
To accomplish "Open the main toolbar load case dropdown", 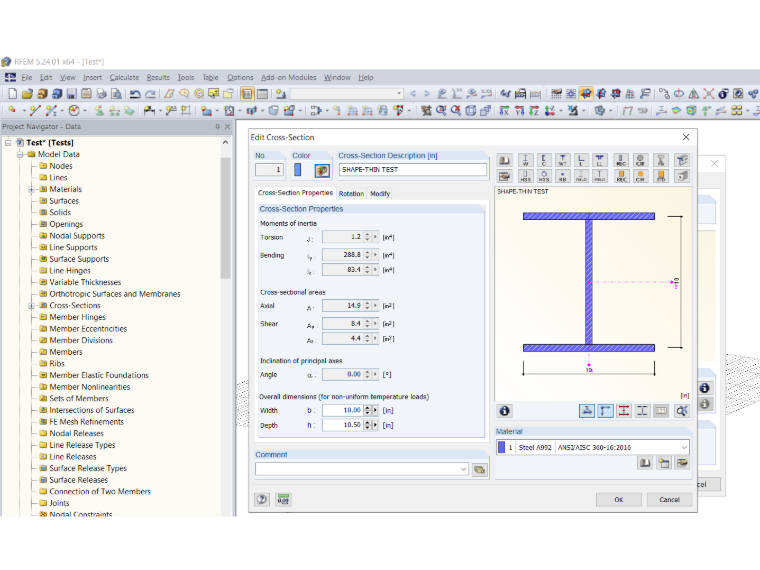I will 399,94.
